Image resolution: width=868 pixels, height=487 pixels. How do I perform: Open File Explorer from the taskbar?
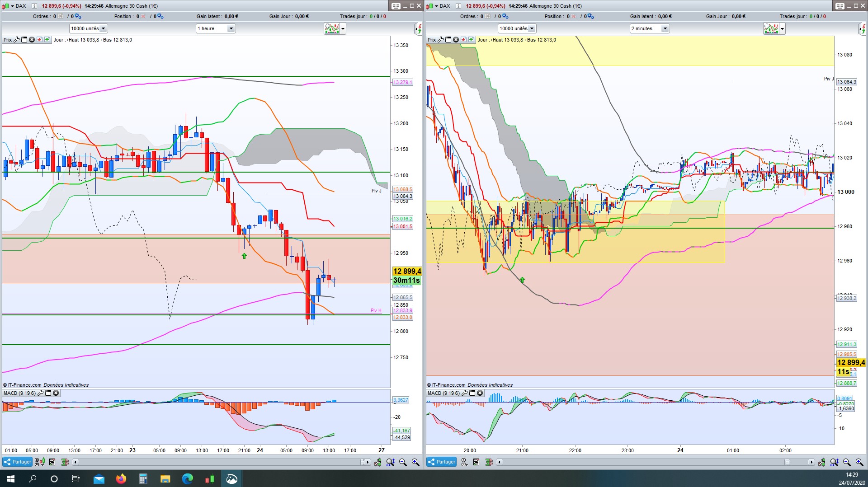coord(165,478)
